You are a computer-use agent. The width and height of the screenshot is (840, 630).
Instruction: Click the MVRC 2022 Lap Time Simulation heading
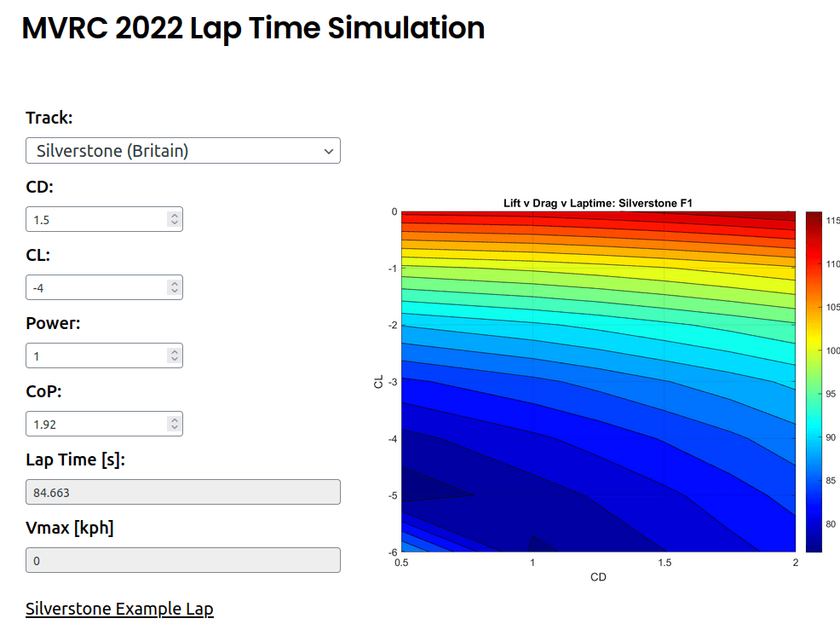[252, 28]
